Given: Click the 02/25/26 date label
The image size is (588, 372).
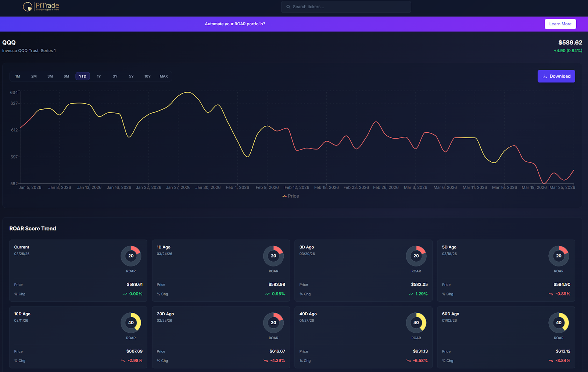Looking at the screenshot, I should [x=165, y=321].
